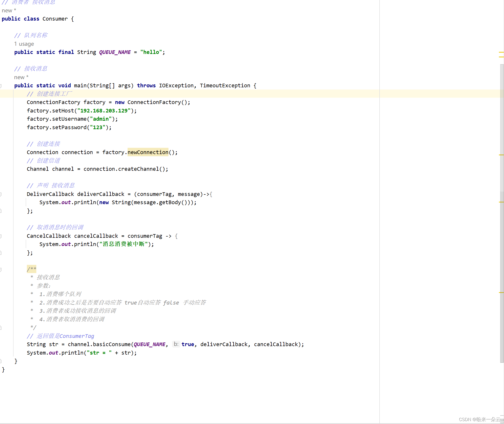Click the class's final closing brace
This screenshot has width=504, height=424.
(x=3, y=370)
